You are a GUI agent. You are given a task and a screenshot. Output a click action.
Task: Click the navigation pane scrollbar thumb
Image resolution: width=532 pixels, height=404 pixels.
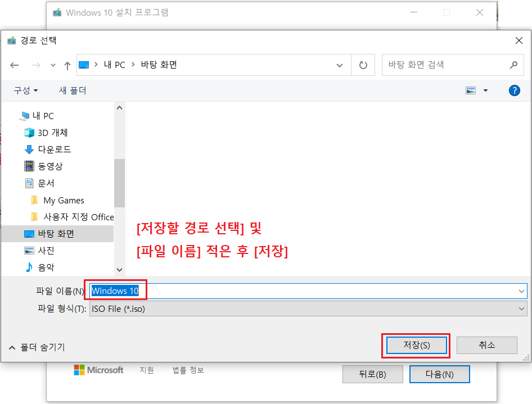(119, 183)
